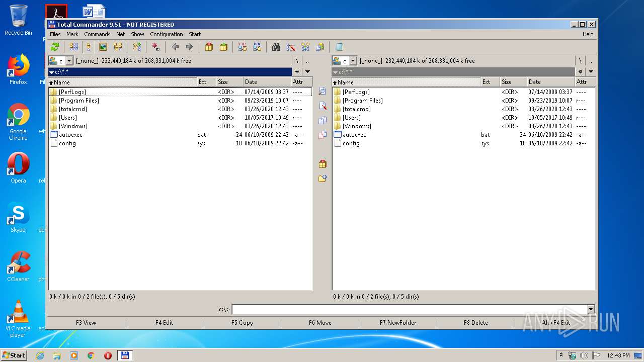The height and width of the screenshot is (362, 644).
Task: Open Google Chrome desktop shortcut
Action: 18,122
